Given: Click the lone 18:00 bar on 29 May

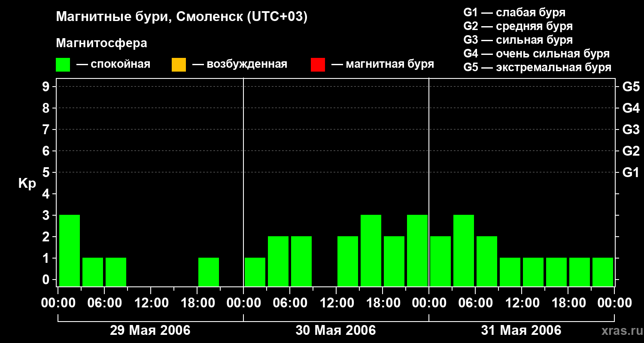Looking at the screenshot, I should pyautogui.click(x=209, y=272).
